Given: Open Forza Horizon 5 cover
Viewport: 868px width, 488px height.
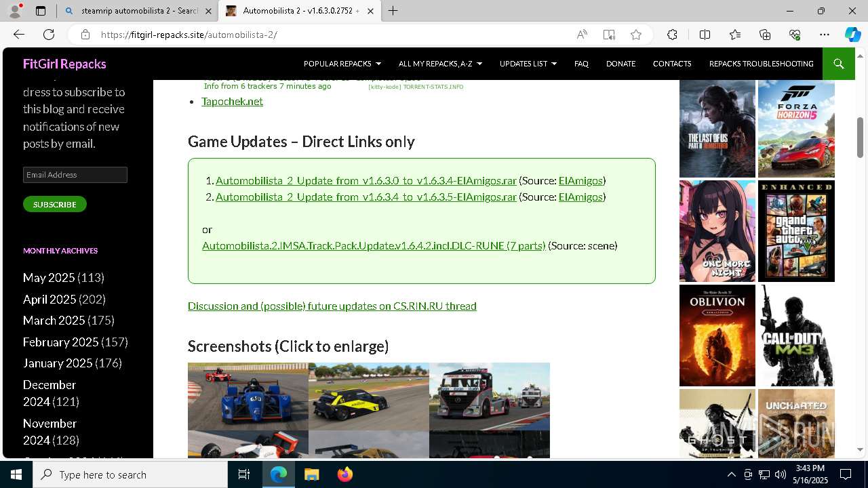Looking at the screenshot, I should (x=796, y=129).
